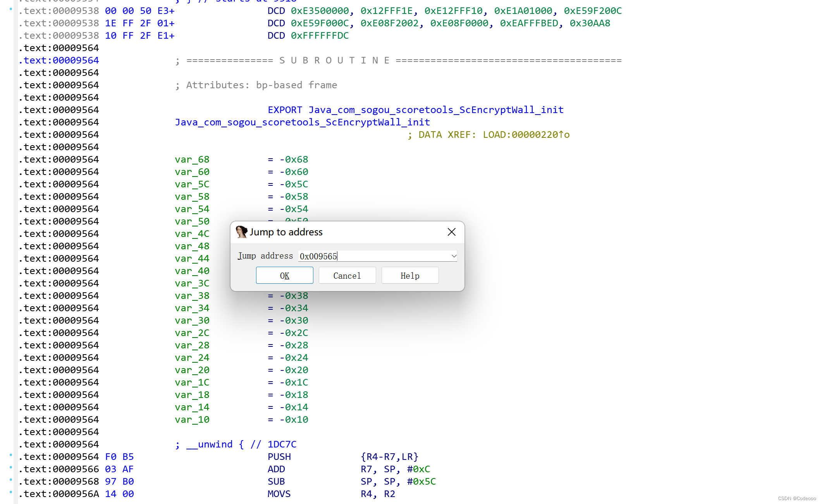Click the SUB instruction mnemonic
This screenshot has height=504, width=822.
[276, 482]
